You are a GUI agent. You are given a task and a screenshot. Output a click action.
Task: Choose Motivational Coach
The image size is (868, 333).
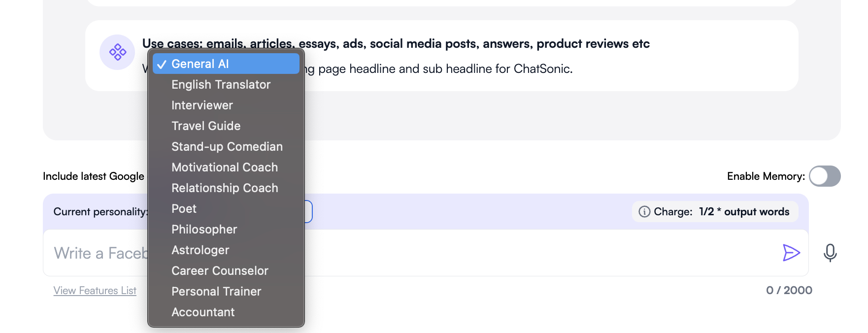click(224, 167)
